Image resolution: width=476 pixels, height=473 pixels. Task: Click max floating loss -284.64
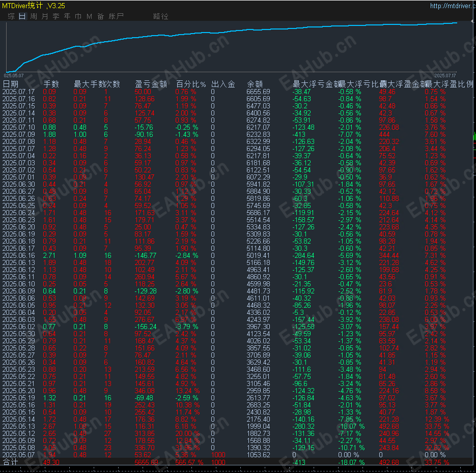(303, 256)
